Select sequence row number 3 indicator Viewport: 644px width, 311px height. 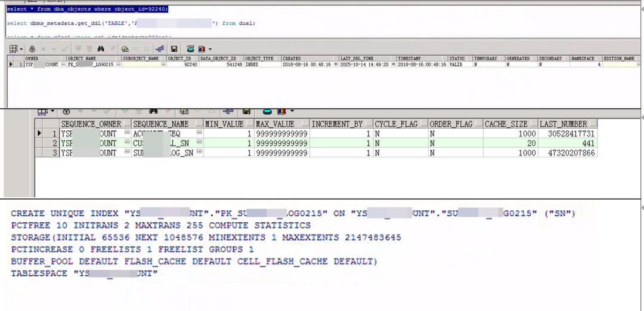52,153
